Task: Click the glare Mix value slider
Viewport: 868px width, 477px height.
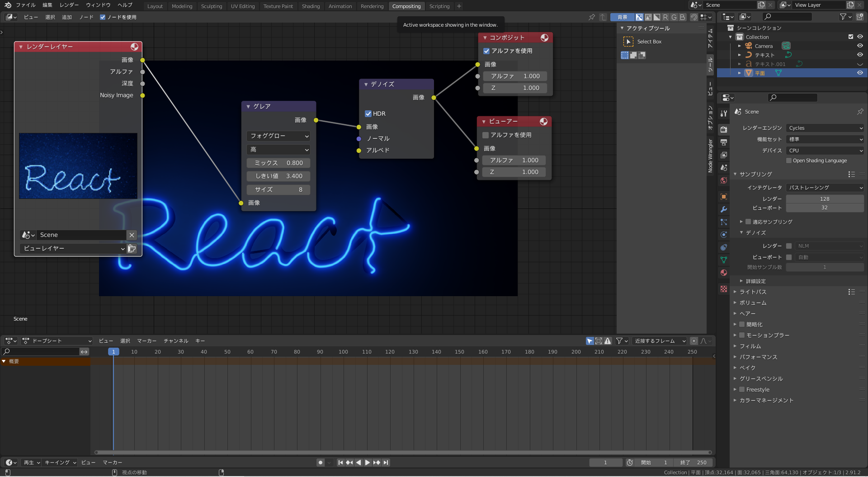Action: (278, 163)
